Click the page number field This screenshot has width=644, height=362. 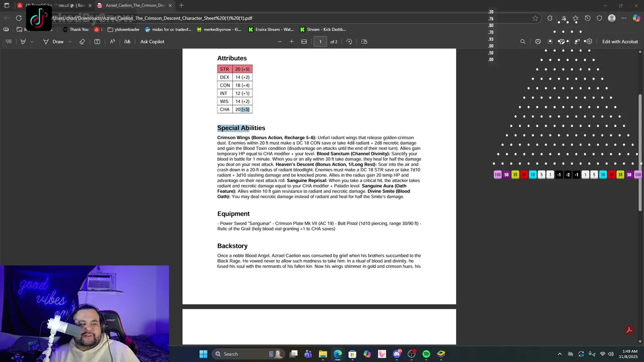pyautogui.click(x=320, y=42)
